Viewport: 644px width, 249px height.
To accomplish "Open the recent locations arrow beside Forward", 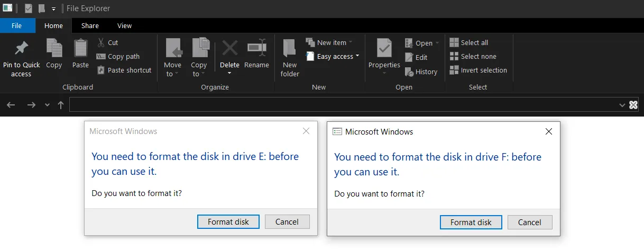I will point(48,105).
